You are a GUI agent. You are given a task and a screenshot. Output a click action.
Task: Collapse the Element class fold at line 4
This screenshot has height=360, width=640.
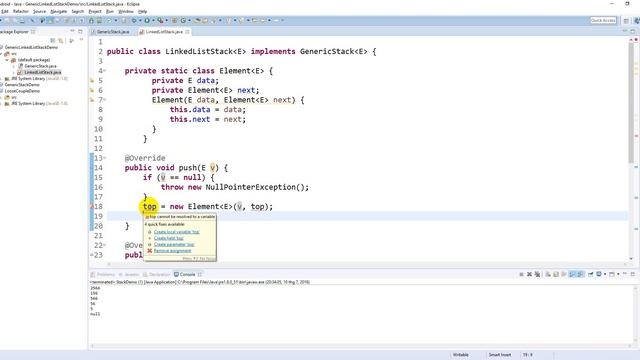[105, 71]
